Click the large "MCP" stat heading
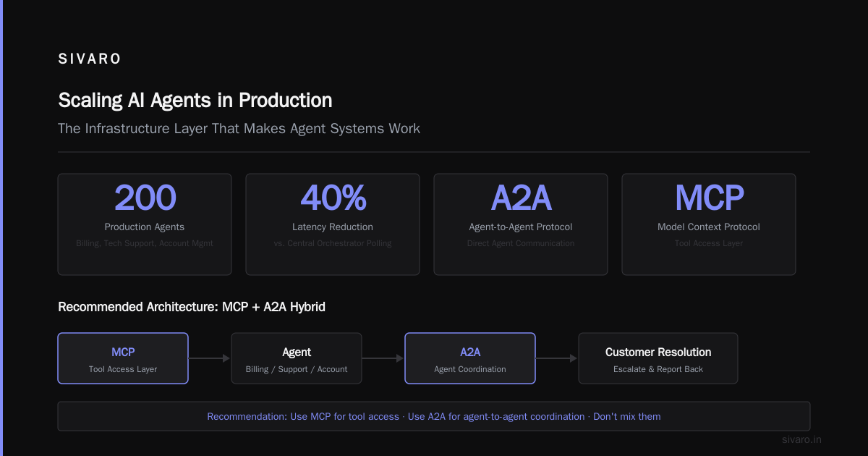The height and width of the screenshot is (456, 868). [x=709, y=198]
